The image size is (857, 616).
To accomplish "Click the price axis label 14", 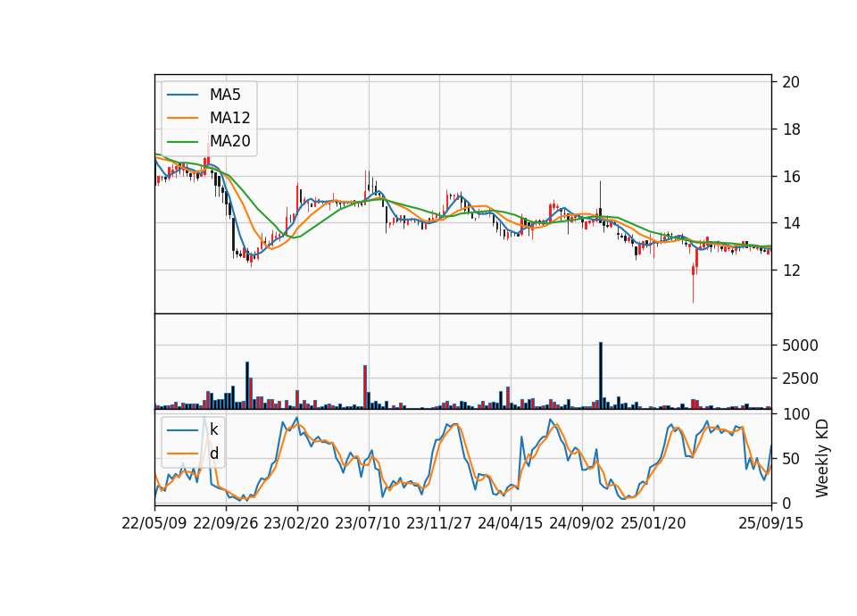I will click(791, 223).
